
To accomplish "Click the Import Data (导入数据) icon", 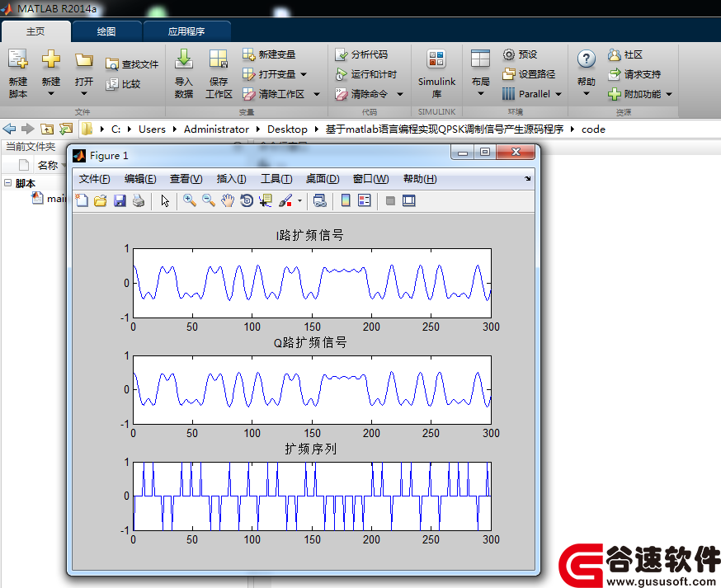I will [x=183, y=59].
